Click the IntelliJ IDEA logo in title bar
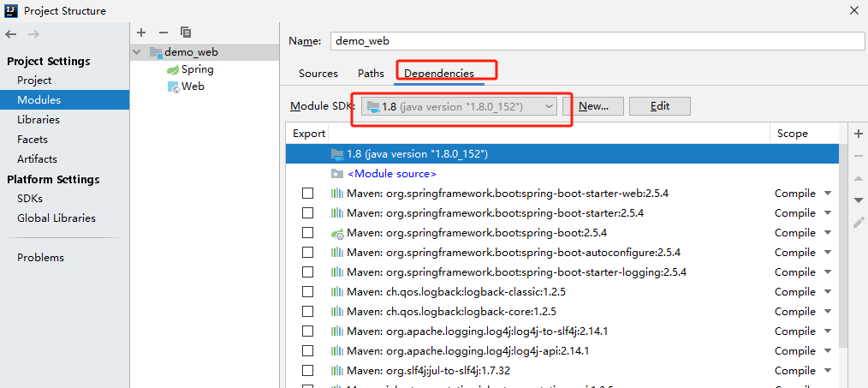 click(12, 10)
